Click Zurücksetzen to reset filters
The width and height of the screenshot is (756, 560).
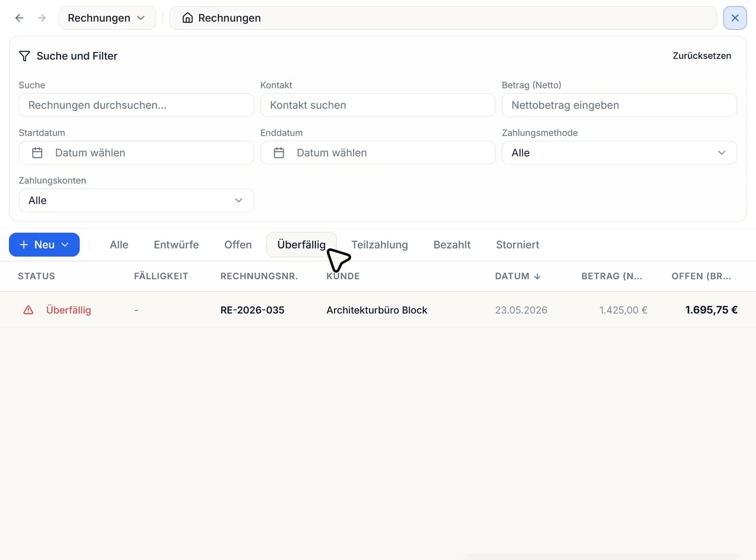tap(702, 56)
